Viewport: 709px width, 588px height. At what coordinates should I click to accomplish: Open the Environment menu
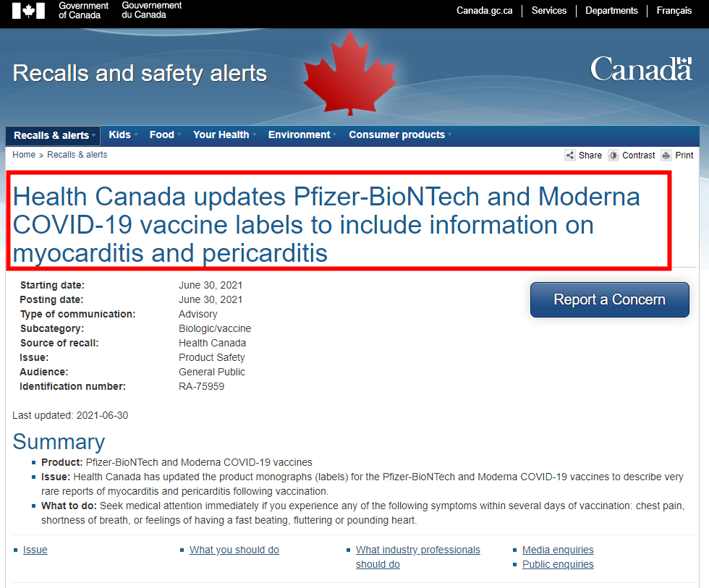coord(300,135)
